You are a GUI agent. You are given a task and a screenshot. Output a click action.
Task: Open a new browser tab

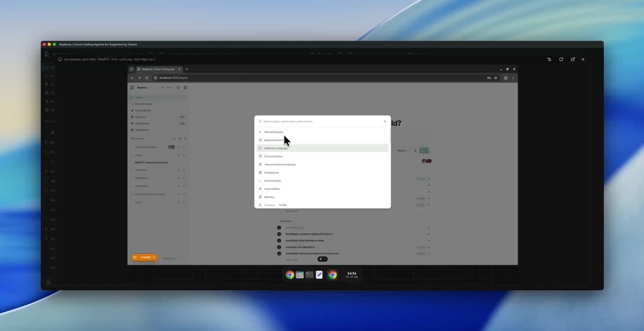[187, 69]
